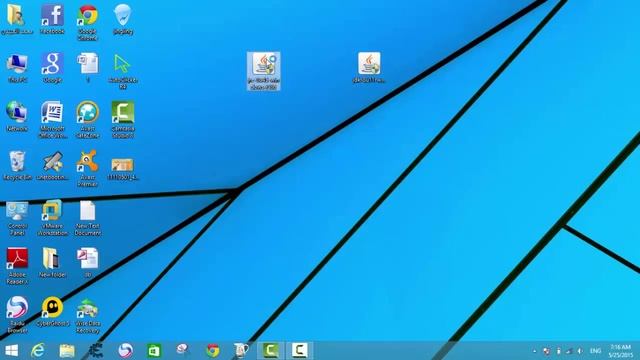
Task: Select the Facebook desktop shortcut
Action: [x=52, y=19]
